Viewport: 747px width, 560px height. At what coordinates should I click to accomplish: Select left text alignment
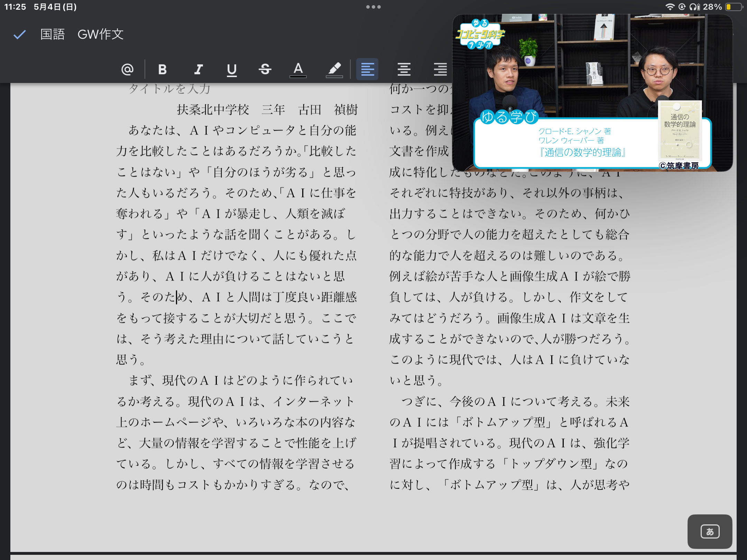pyautogui.click(x=367, y=69)
